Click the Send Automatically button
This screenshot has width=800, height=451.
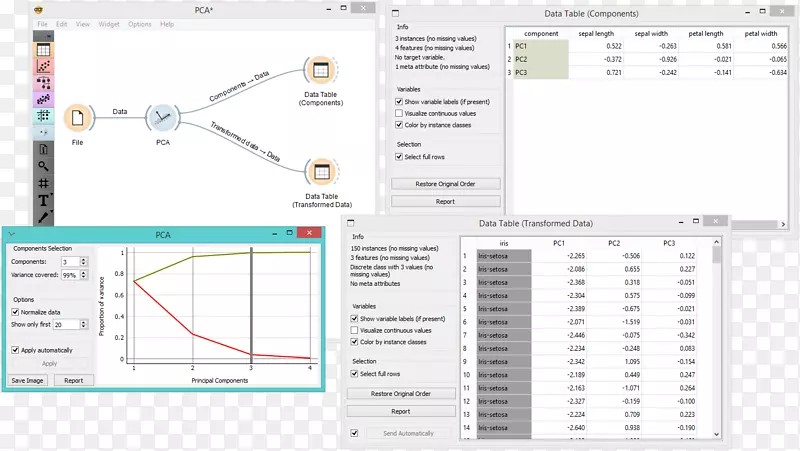(408, 433)
